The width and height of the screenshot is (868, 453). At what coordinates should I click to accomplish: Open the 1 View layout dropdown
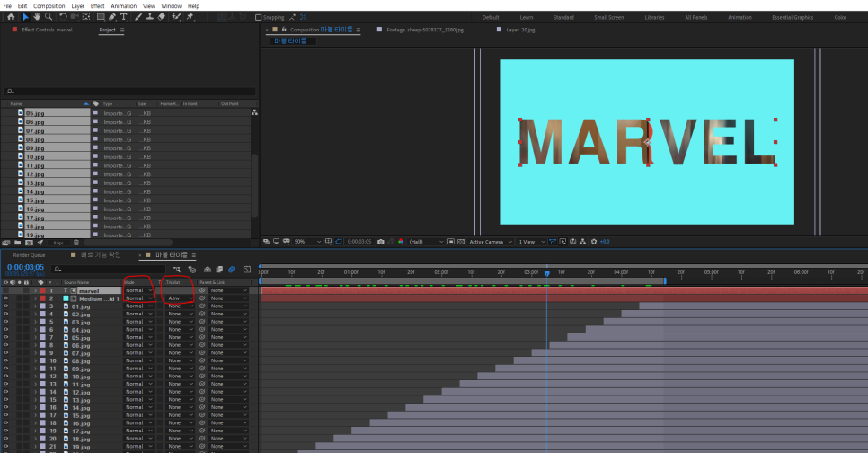pyautogui.click(x=531, y=242)
